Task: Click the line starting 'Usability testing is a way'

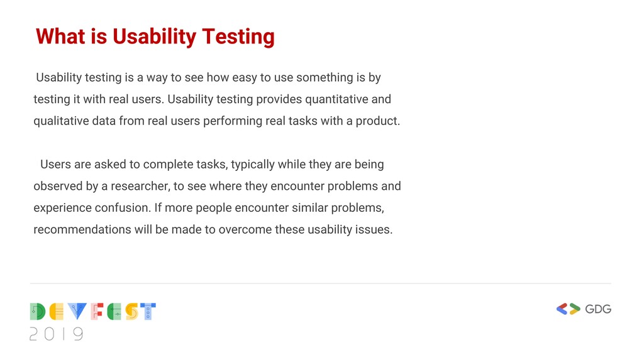Action: (x=208, y=77)
